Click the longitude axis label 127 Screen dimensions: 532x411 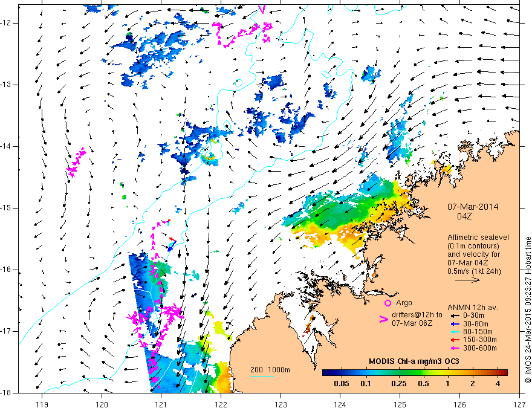pyautogui.click(x=519, y=404)
